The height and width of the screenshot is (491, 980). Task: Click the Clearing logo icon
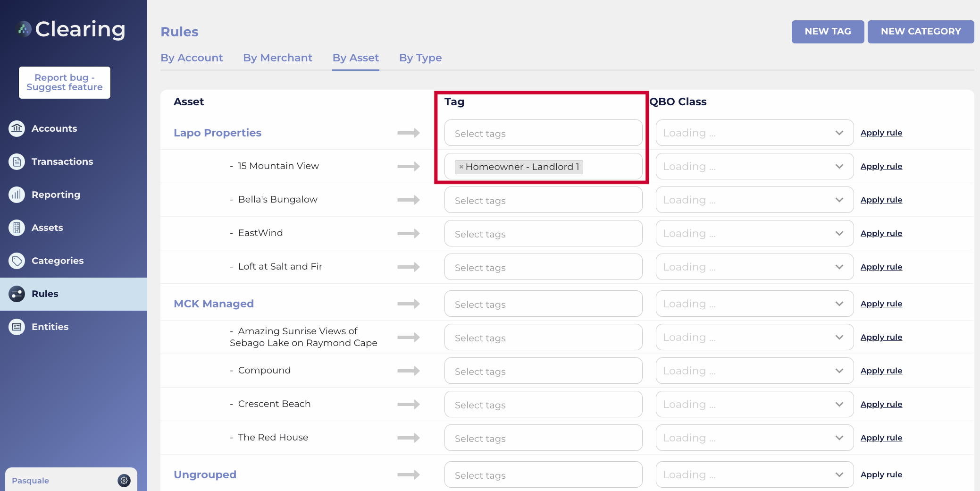point(24,29)
